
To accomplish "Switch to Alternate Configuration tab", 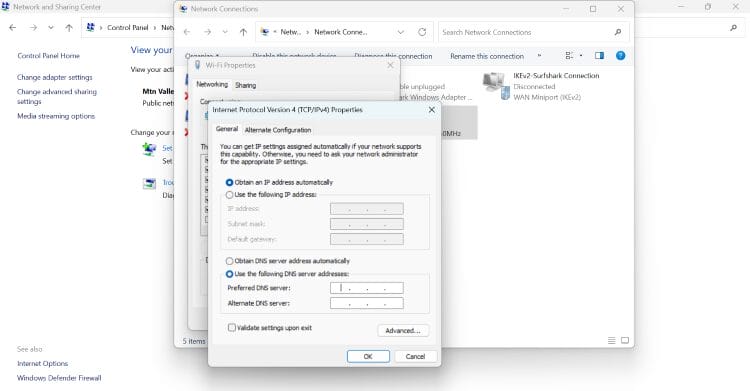I will coord(277,130).
